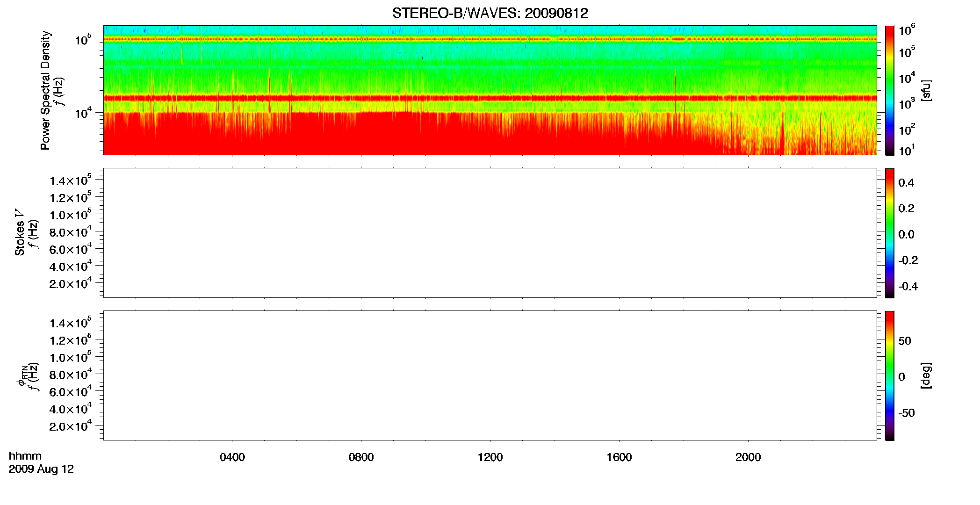This screenshot has width=980, height=505.
Task: Select the 0800 time axis label
Action: [x=361, y=457]
